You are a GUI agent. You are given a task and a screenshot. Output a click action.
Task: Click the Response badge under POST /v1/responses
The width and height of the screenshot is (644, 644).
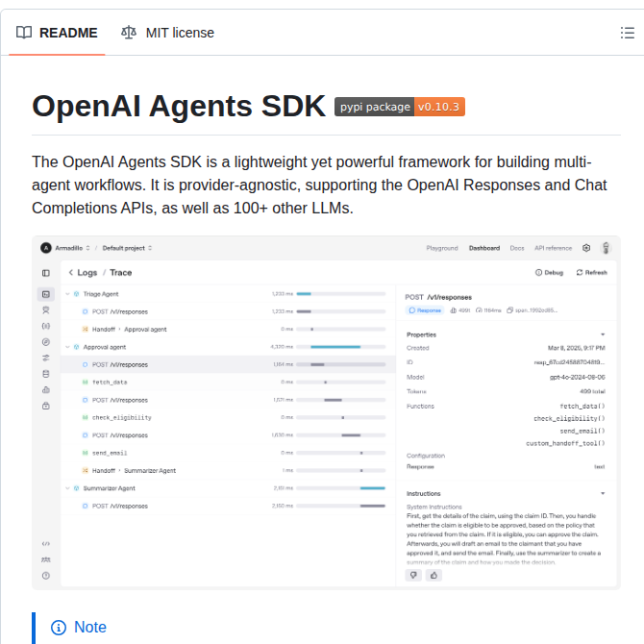(425, 310)
